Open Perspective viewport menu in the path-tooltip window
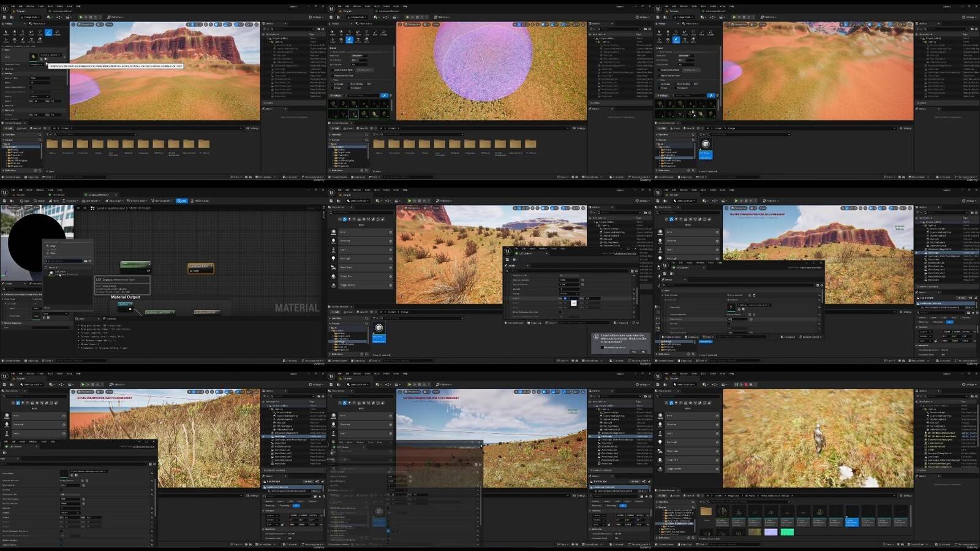Image resolution: width=980 pixels, height=551 pixels. tap(85, 25)
